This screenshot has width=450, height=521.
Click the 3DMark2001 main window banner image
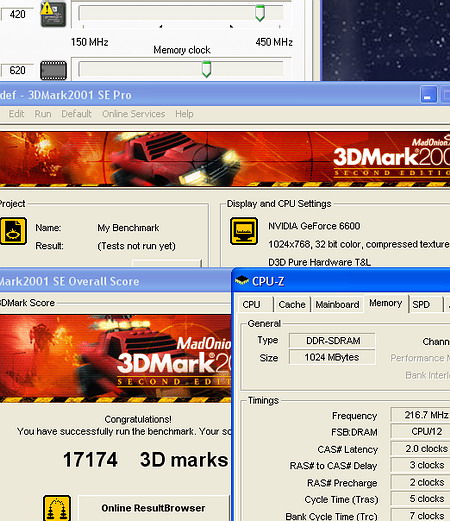pyautogui.click(x=225, y=159)
